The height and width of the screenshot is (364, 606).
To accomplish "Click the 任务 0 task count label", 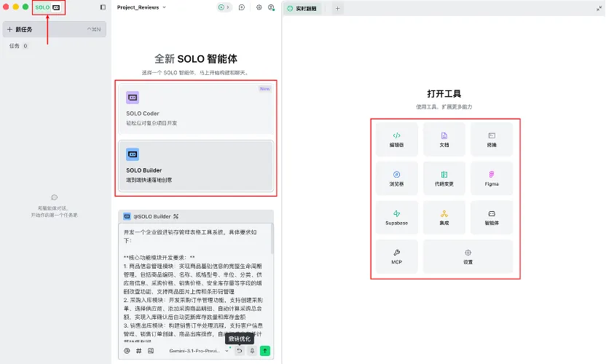I will [18, 46].
